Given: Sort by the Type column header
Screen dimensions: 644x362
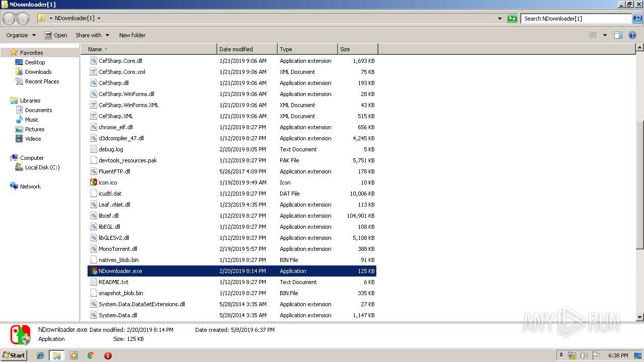Looking at the screenshot, I should coord(307,49).
